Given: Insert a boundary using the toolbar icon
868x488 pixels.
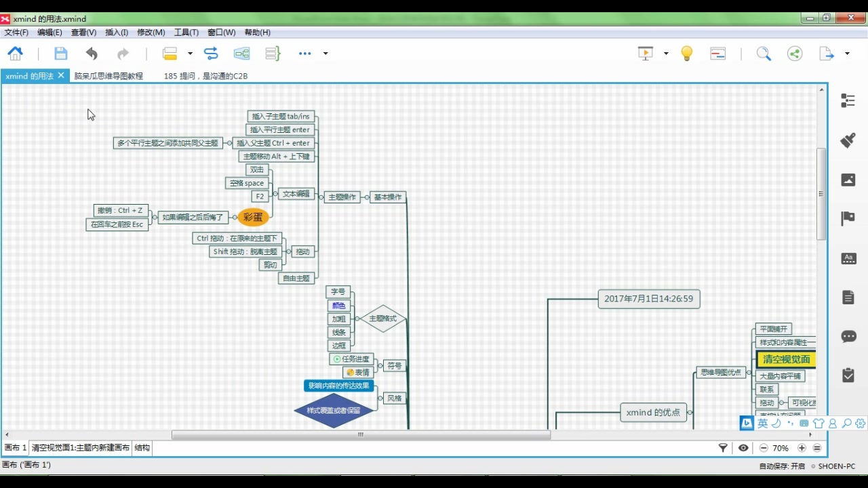Looking at the screenshot, I should (241, 54).
